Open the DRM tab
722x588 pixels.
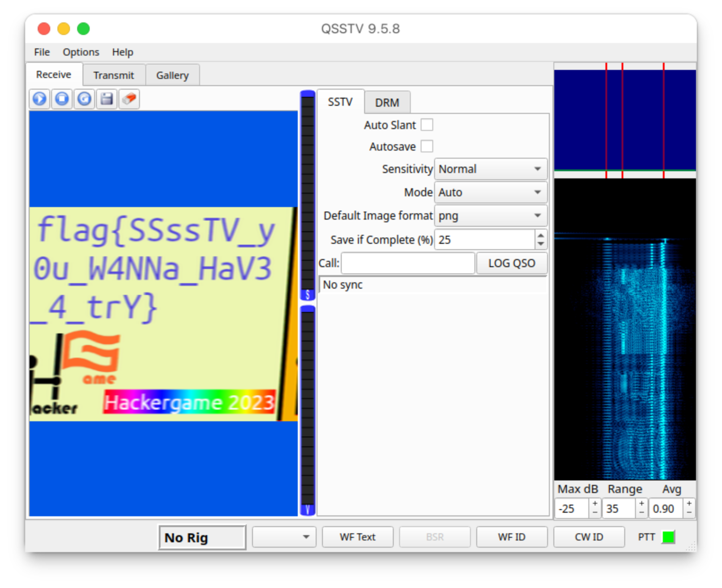(387, 102)
